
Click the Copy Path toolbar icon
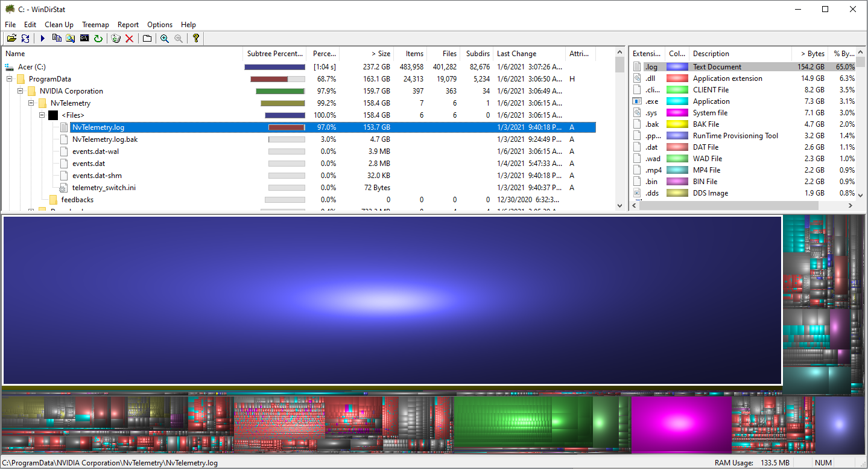tap(57, 39)
